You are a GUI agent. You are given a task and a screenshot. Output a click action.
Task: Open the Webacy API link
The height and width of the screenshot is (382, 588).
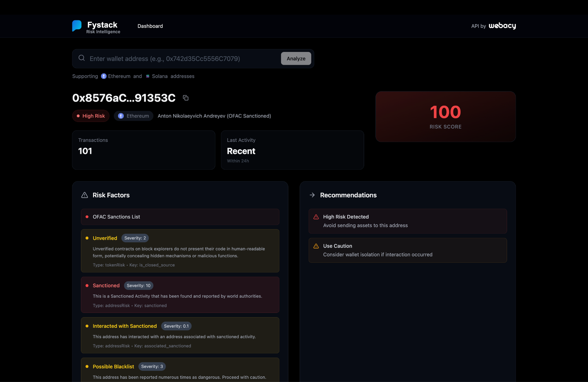click(x=502, y=26)
